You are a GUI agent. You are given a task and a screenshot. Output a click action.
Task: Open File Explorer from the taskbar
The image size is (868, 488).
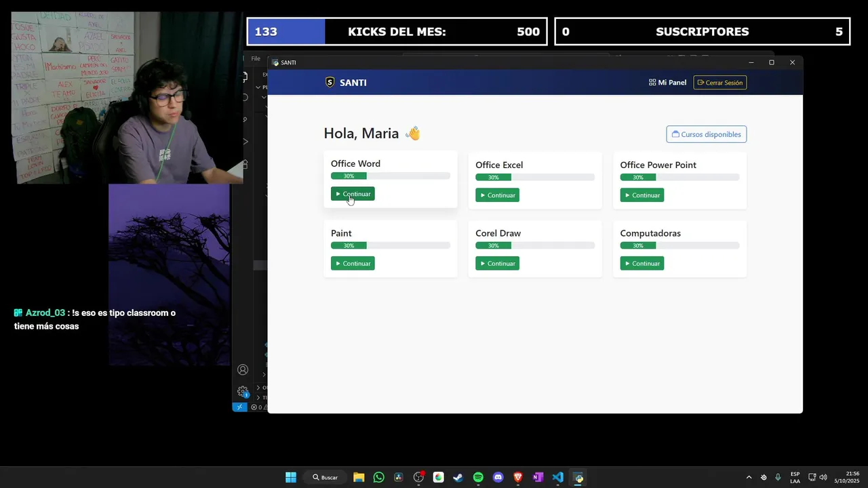point(359,477)
